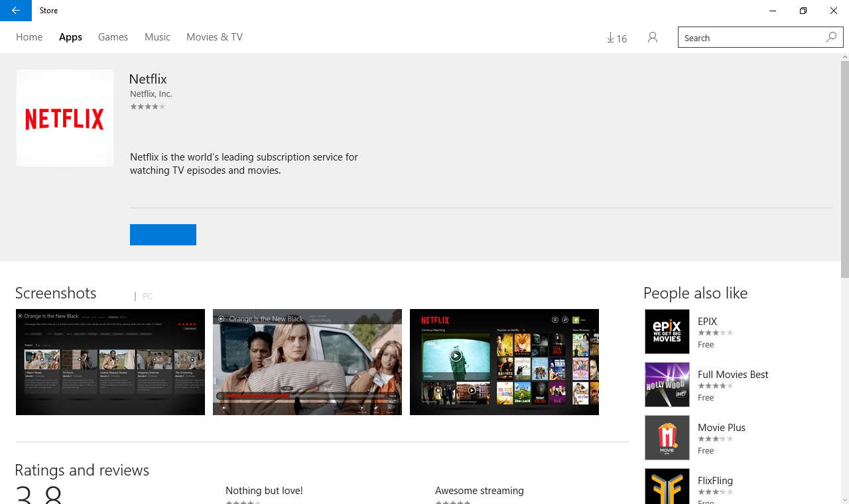
Task: Open the video playback screenshot
Action: point(307,362)
